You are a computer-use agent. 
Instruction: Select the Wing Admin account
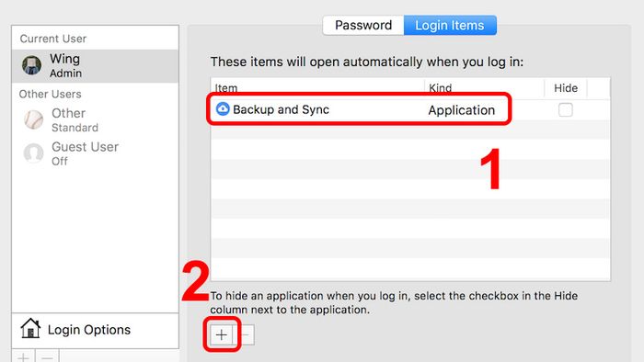[96, 66]
